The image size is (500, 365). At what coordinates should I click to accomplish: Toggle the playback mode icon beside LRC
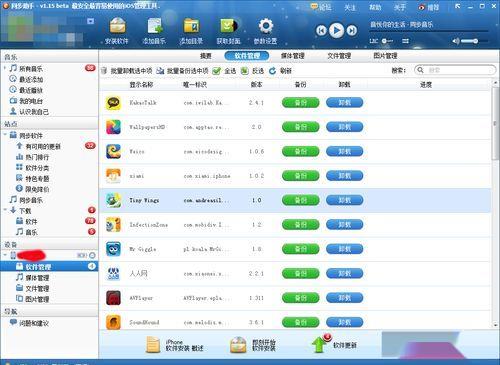click(405, 41)
